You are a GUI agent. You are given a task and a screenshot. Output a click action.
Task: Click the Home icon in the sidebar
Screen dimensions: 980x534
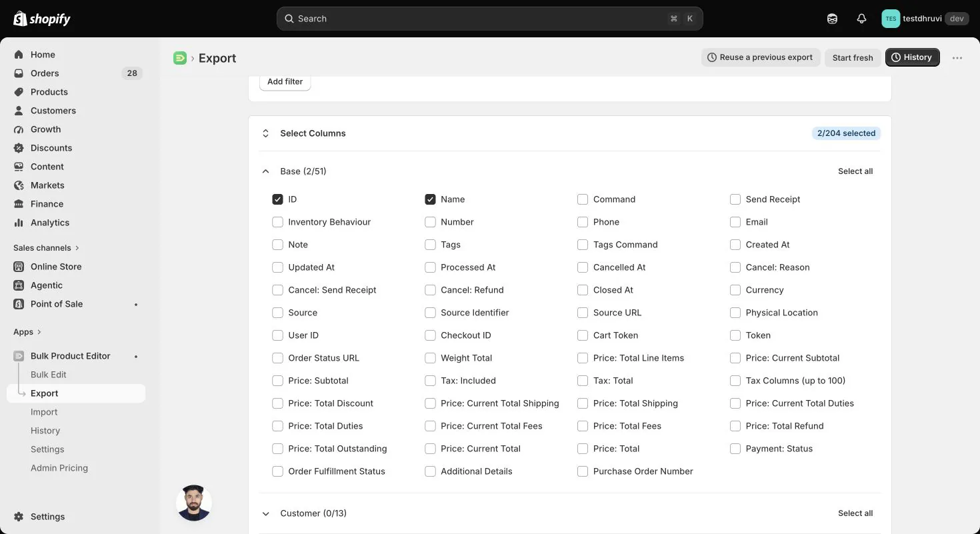(19, 55)
